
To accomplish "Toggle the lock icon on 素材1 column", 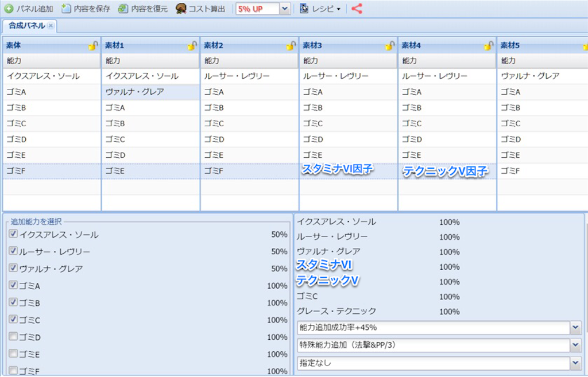I will tap(192, 45).
